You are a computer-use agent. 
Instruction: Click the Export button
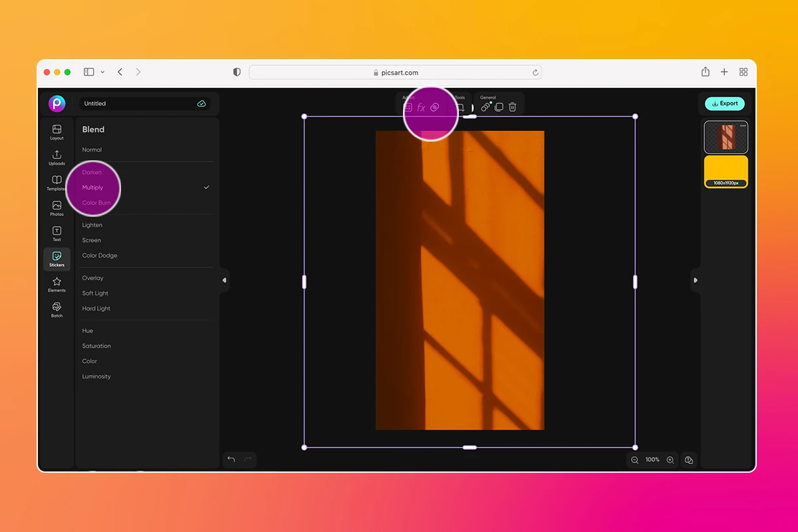point(725,103)
